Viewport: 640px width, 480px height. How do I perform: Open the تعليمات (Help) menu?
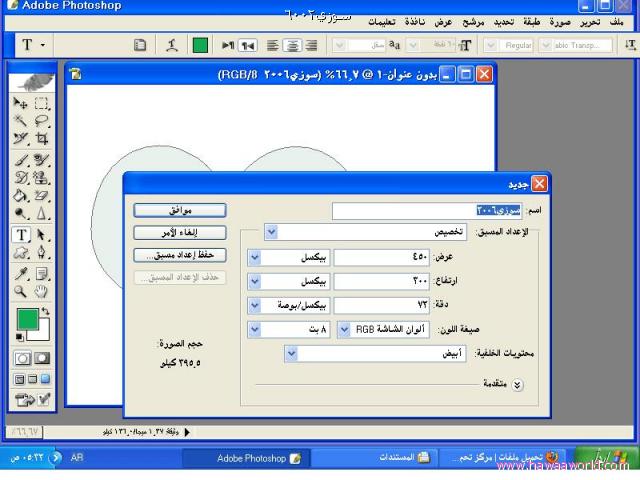(379, 21)
